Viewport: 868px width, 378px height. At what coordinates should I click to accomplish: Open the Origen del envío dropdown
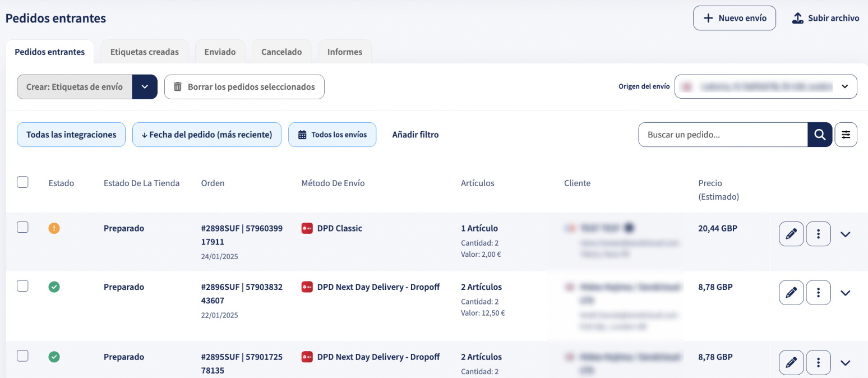(766, 87)
